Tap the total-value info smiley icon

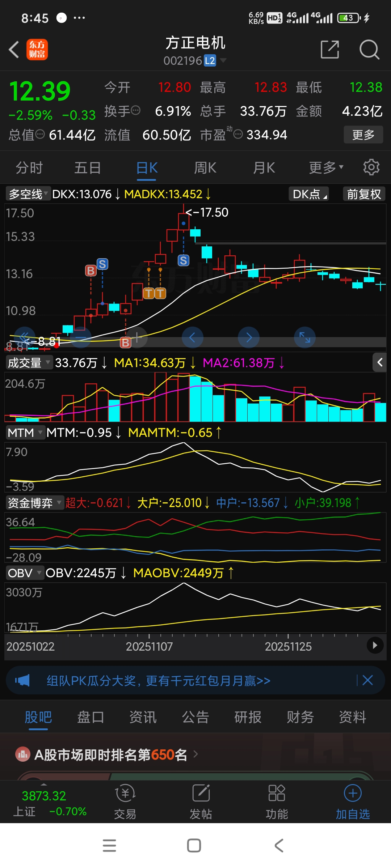coord(40,135)
